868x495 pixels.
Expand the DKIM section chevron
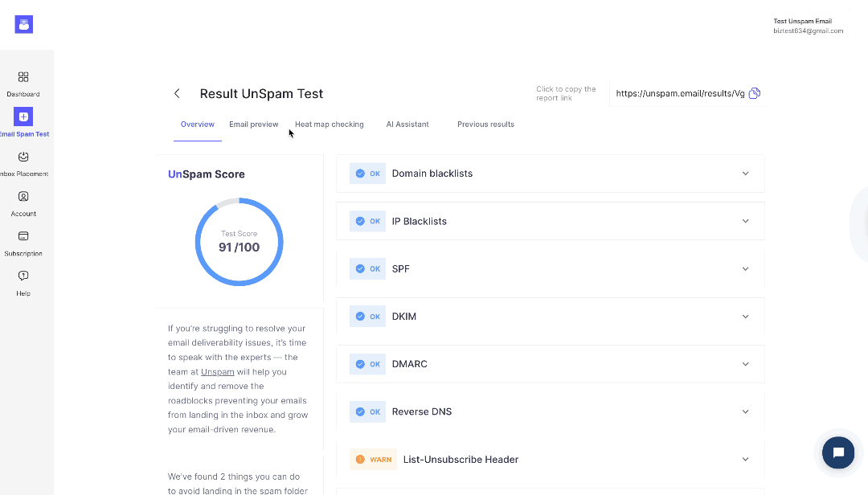(746, 317)
